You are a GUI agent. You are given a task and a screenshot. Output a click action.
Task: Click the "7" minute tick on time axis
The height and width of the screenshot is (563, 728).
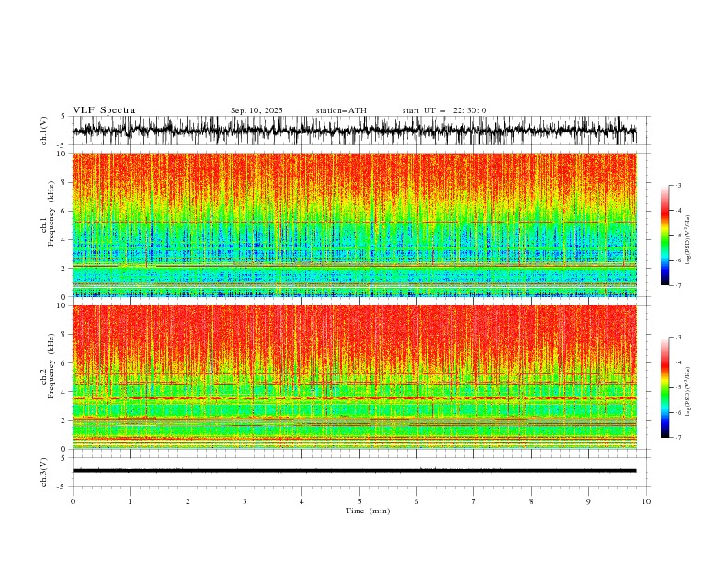pos(474,501)
